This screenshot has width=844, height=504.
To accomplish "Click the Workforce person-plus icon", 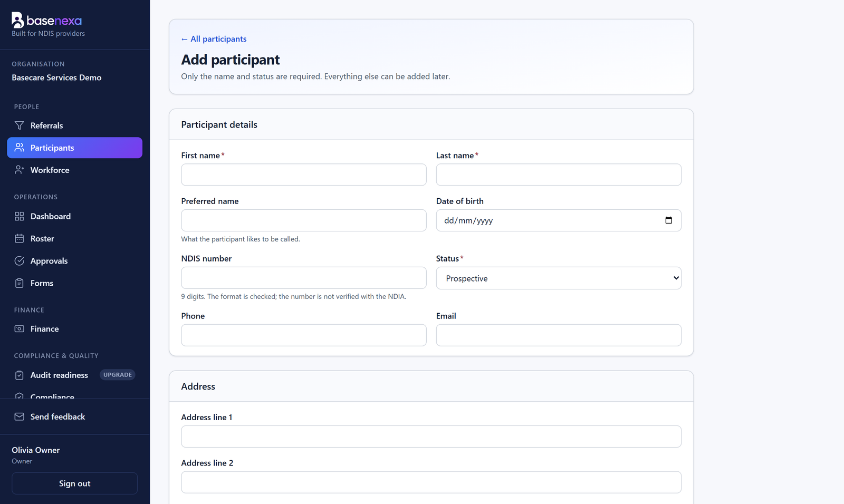I will [20, 170].
